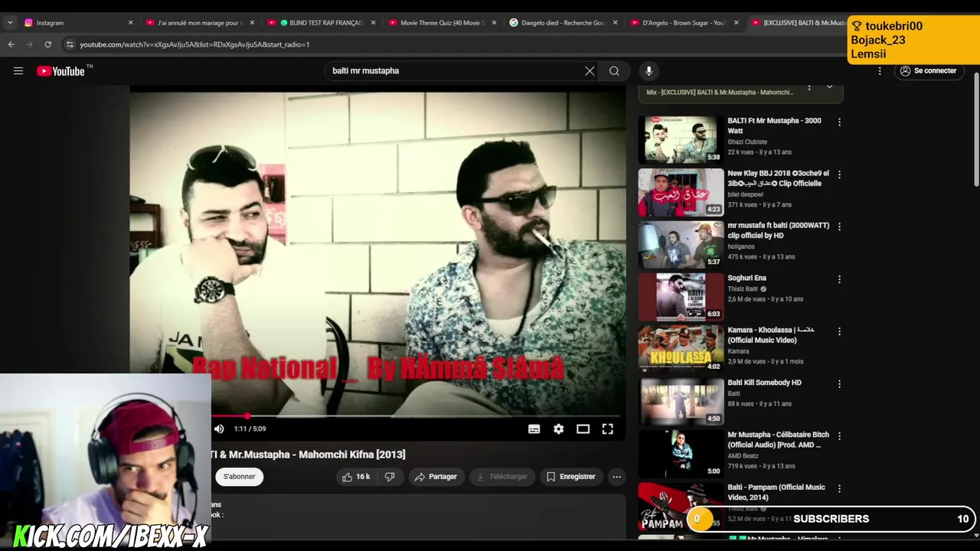Screen dimensions: 980x551
Task: Close the Movie Theme Quiz tab
Action: point(494,23)
